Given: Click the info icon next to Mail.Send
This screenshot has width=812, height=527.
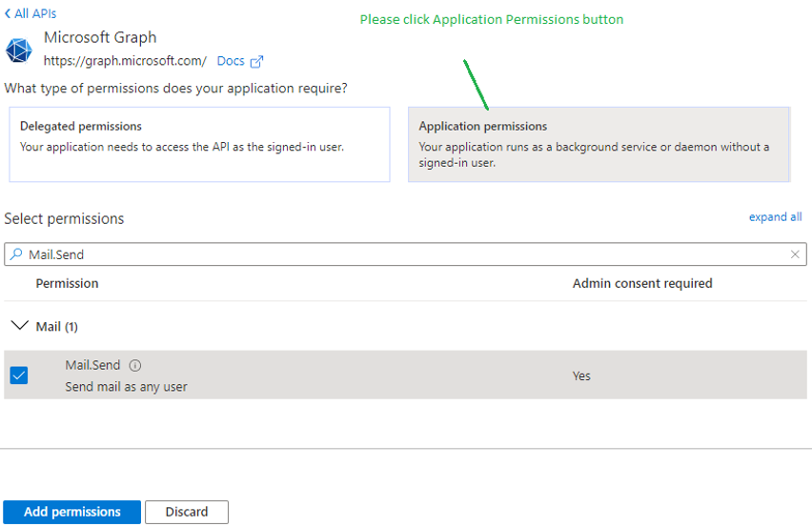Looking at the screenshot, I should point(135,366).
